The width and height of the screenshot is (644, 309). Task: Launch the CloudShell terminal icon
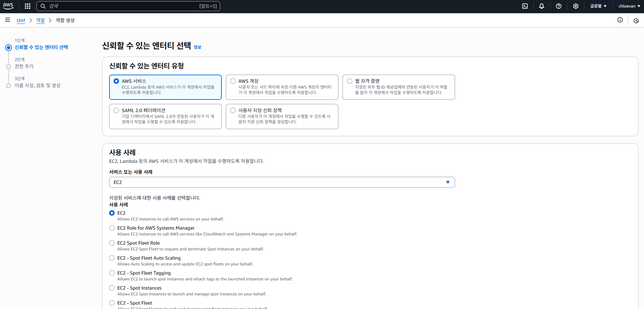point(525,6)
